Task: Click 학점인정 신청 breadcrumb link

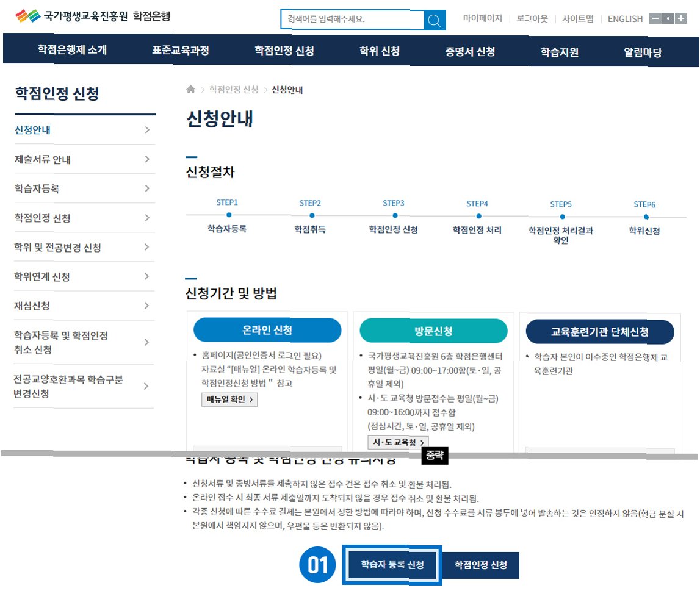Action: pyautogui.click(x=234, y=89)
